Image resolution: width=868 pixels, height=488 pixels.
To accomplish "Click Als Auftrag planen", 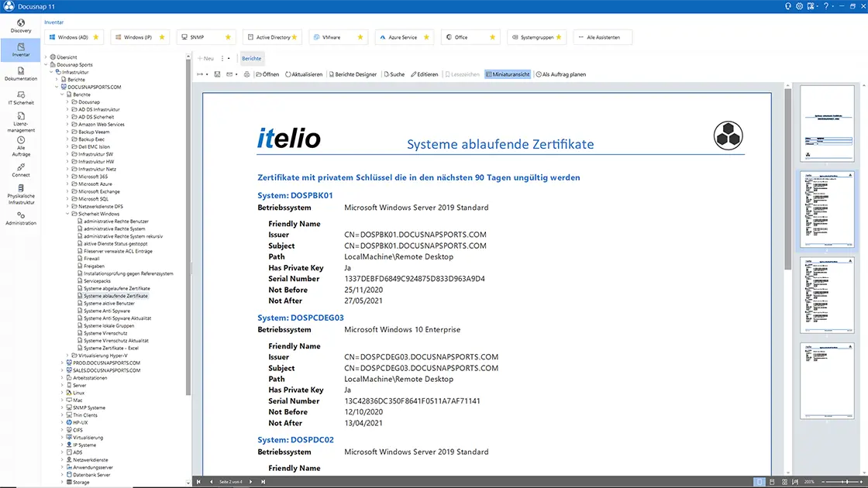I will coord(560,74).
